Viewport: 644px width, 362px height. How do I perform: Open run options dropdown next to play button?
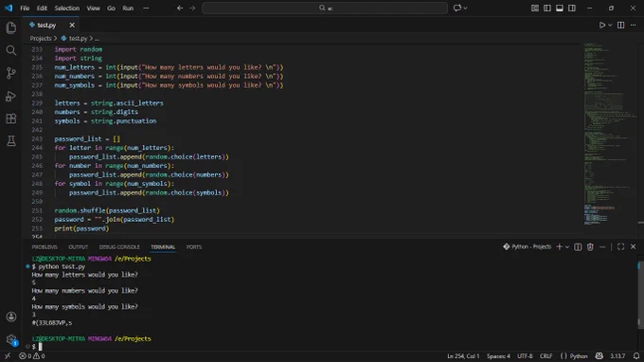[x=610, y=25]
